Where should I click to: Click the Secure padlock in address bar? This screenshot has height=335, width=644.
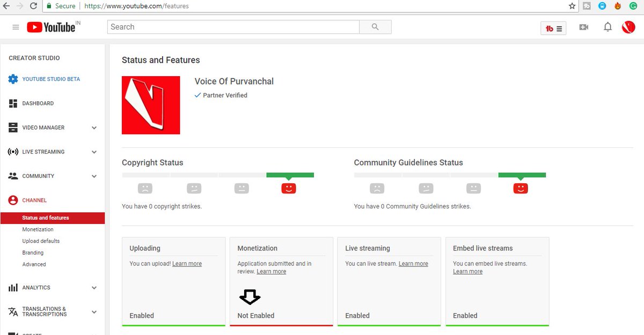click(49, 6)
